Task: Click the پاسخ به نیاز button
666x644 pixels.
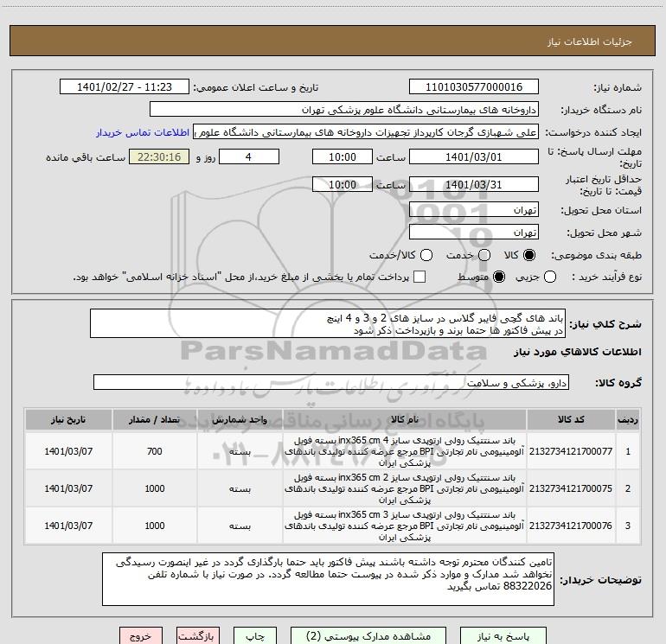Action: [x=503, y=636]
